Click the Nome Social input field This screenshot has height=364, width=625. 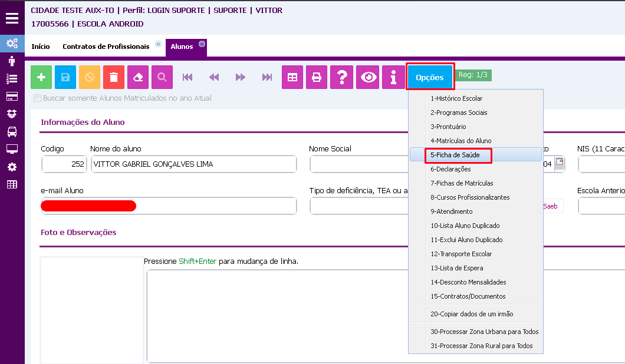358,164
